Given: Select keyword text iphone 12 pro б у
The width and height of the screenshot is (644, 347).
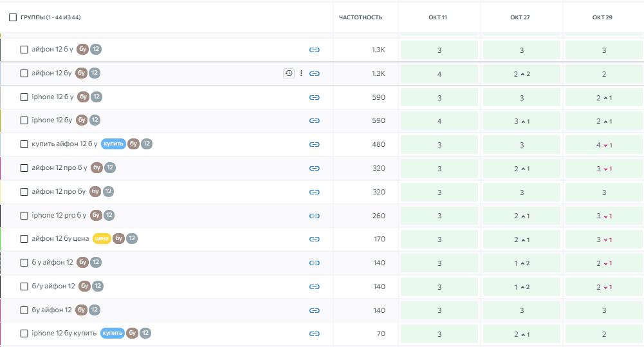Looking at the screenshot, I should click(x=59, y=216).
